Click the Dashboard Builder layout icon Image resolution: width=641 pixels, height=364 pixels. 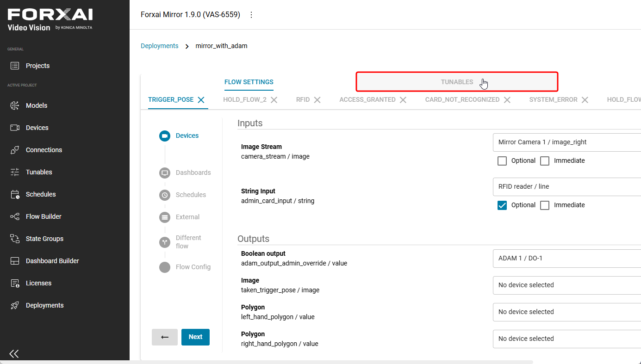pyautogui.click(x=15, y=261)
